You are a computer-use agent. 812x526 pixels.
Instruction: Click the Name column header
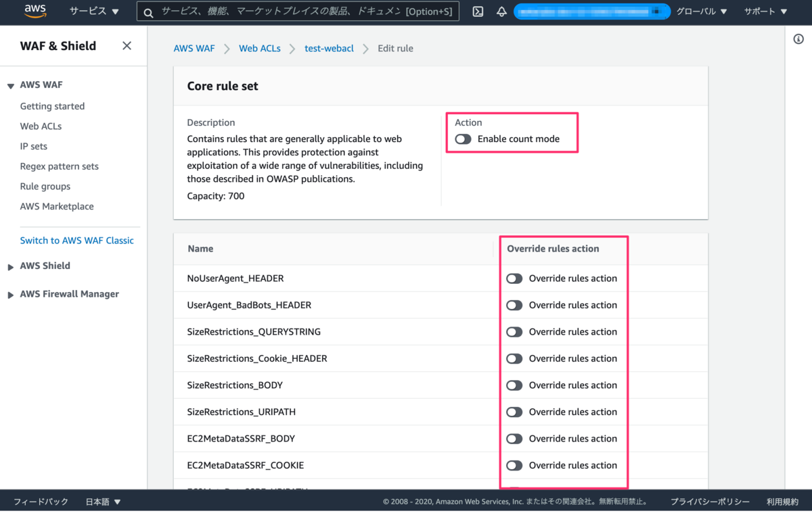click(200, 249)
